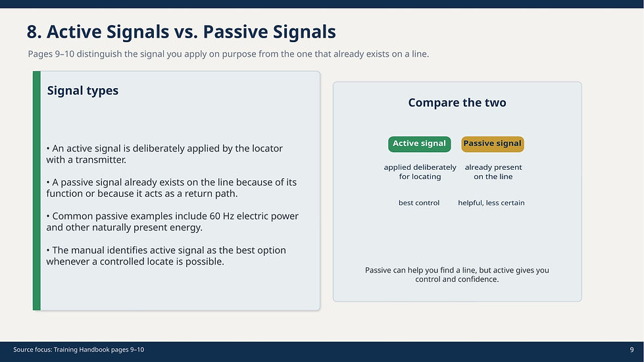Click the "already present on the line" label

coord(493,172)
